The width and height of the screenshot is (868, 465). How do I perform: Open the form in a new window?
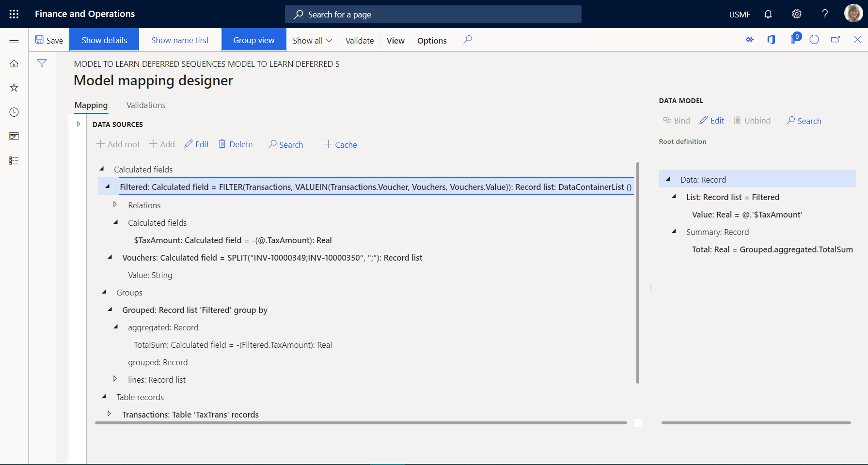point(836,40)
